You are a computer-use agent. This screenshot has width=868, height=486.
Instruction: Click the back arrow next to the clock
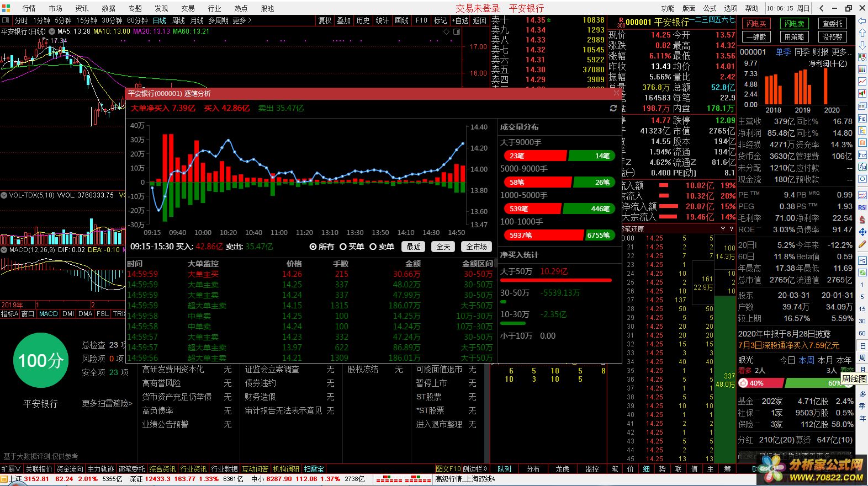[822, 8]
